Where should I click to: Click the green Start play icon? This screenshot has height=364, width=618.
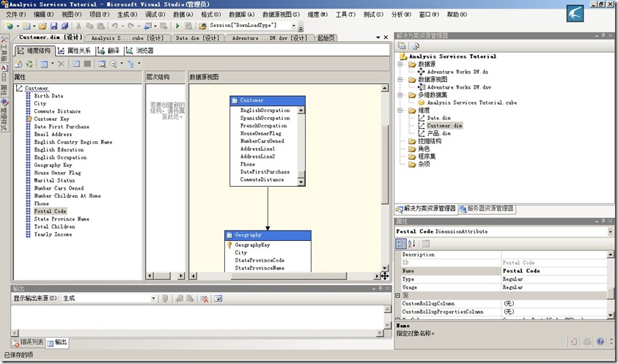(177, 26)
